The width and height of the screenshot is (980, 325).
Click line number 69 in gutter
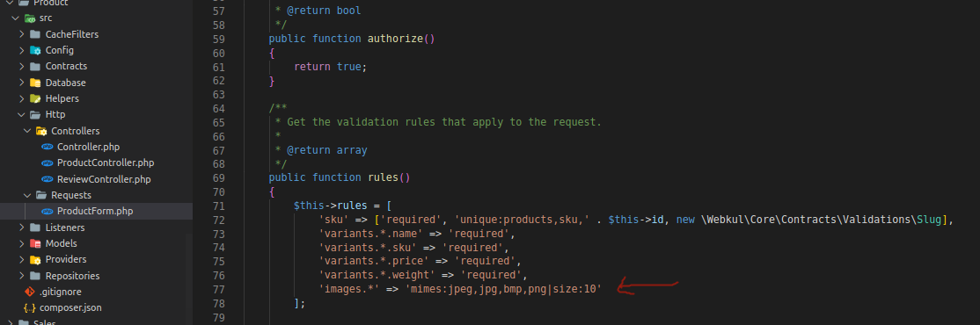point(219,177)
